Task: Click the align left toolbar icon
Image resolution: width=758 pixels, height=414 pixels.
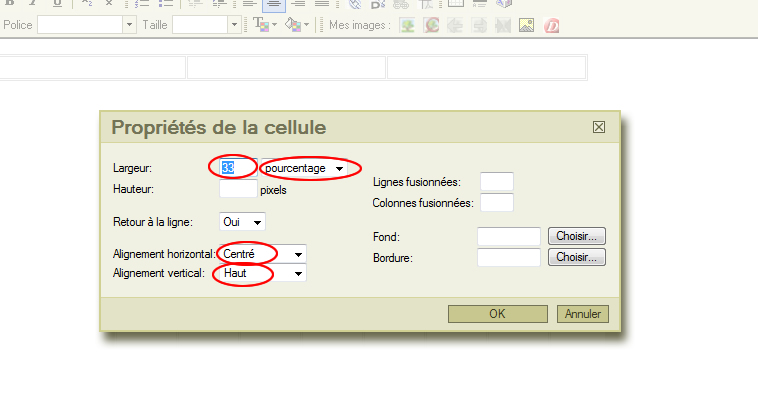Action: 249,4
